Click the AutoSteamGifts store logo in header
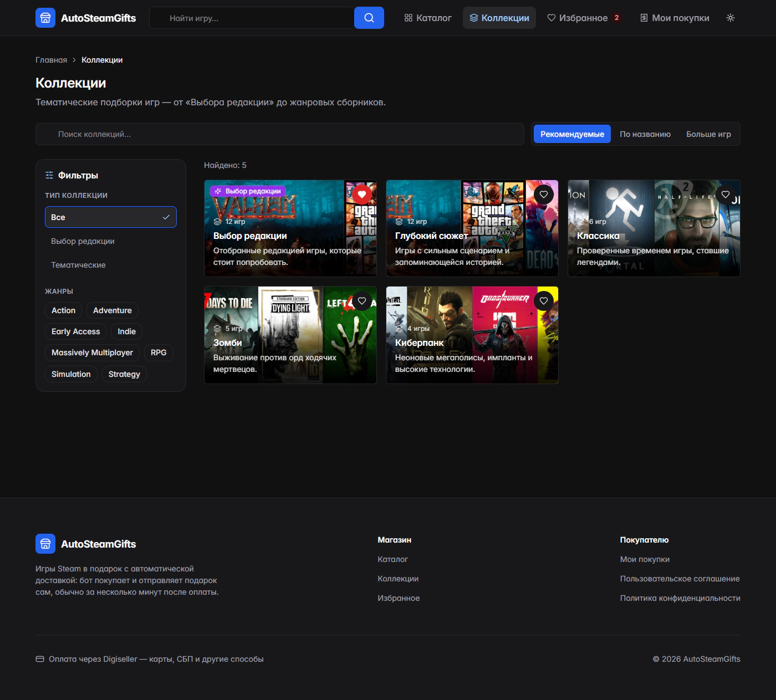The width and height of the screenshot is (776, 700). [x=45, y=18]
